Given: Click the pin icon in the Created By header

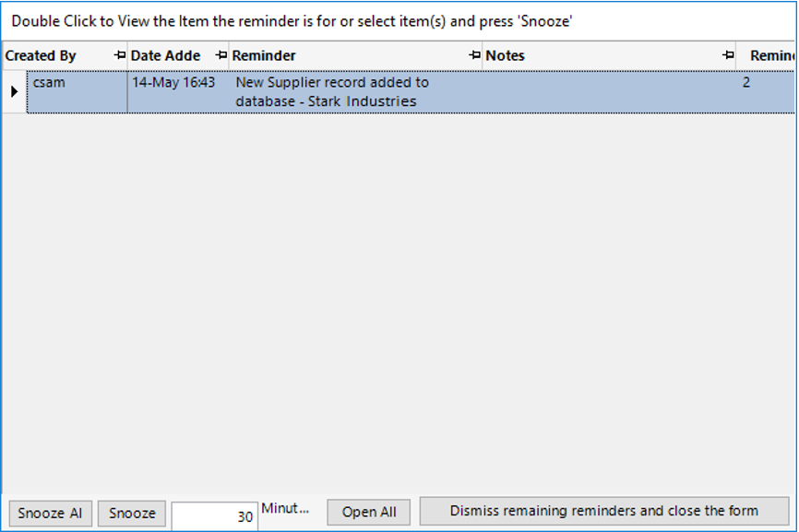Looking at the screenshot, I should click(119, 56).
